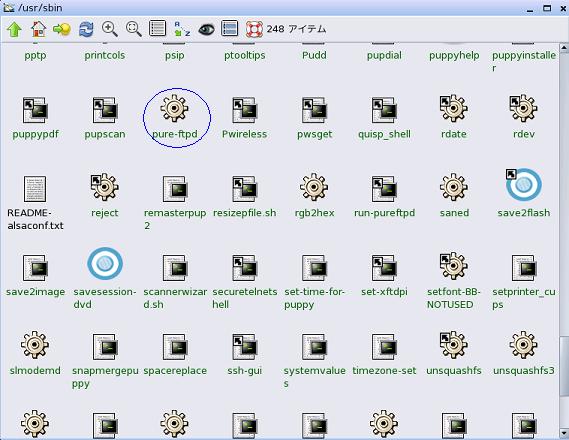
Task: Click the zoom in magnifier
Action: [x=110, y=29]
